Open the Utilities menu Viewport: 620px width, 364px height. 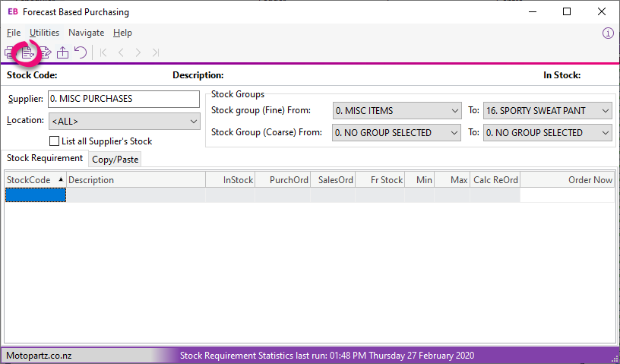(44, 33)
